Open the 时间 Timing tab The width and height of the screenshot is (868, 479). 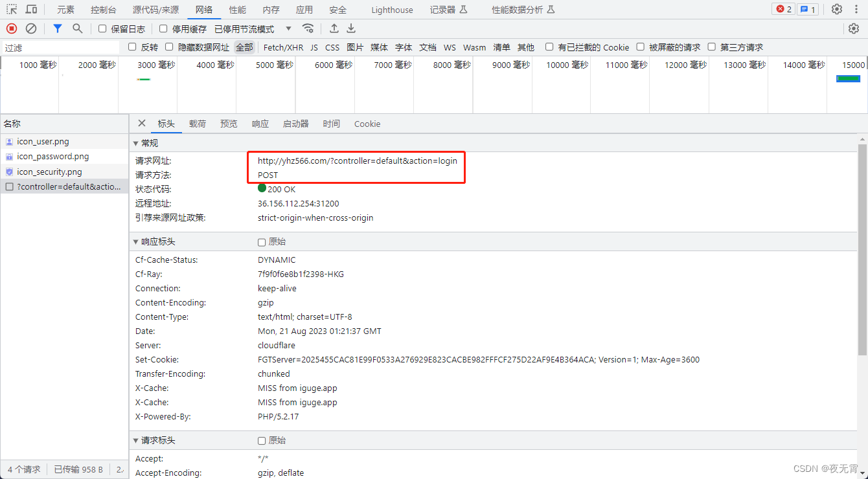(x=332, y=124)
